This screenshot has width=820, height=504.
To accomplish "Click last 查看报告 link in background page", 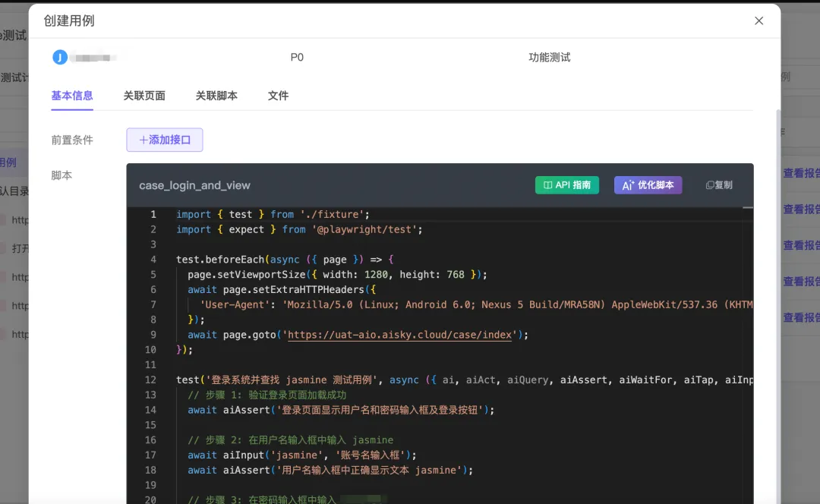I will [801, 317].
